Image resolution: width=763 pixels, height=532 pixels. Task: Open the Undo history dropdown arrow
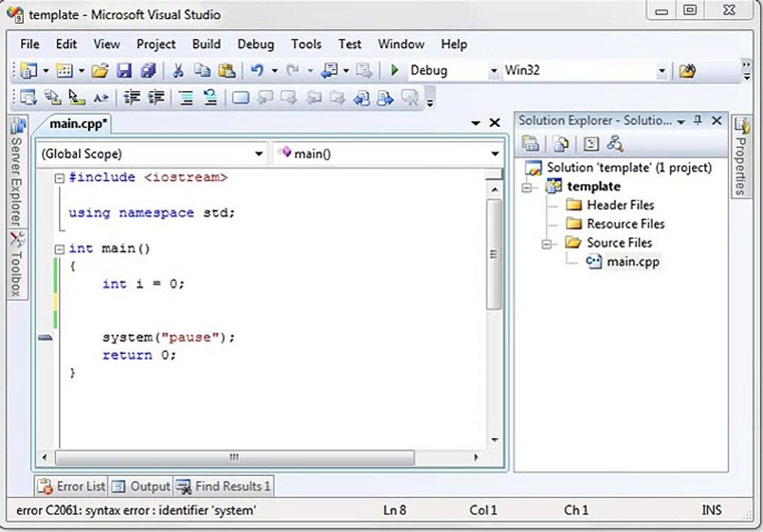[275, 71]
